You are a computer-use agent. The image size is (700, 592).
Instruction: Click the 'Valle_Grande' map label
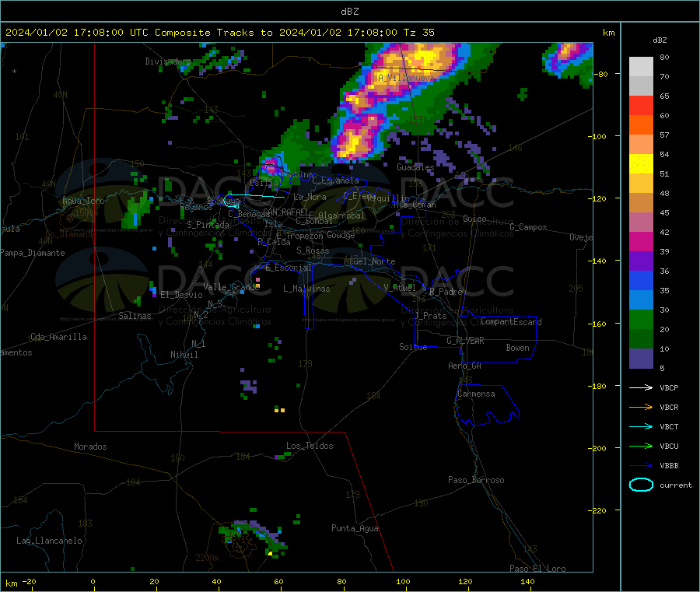232,287
